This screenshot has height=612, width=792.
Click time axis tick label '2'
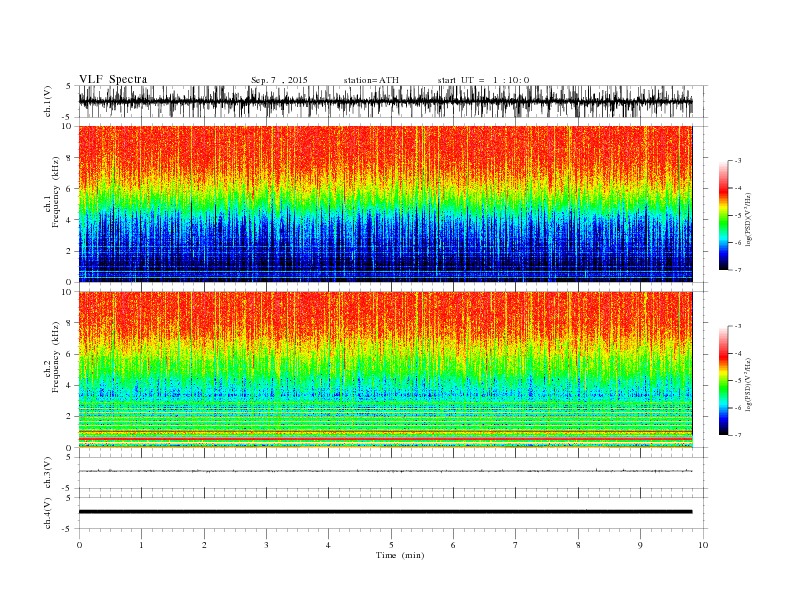point(204,545)
